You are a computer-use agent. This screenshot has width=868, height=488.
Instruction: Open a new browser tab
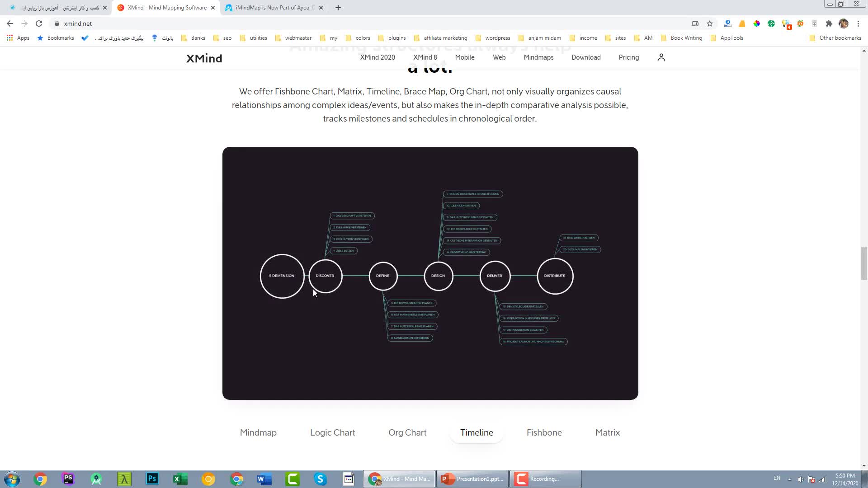click(338, 8)
